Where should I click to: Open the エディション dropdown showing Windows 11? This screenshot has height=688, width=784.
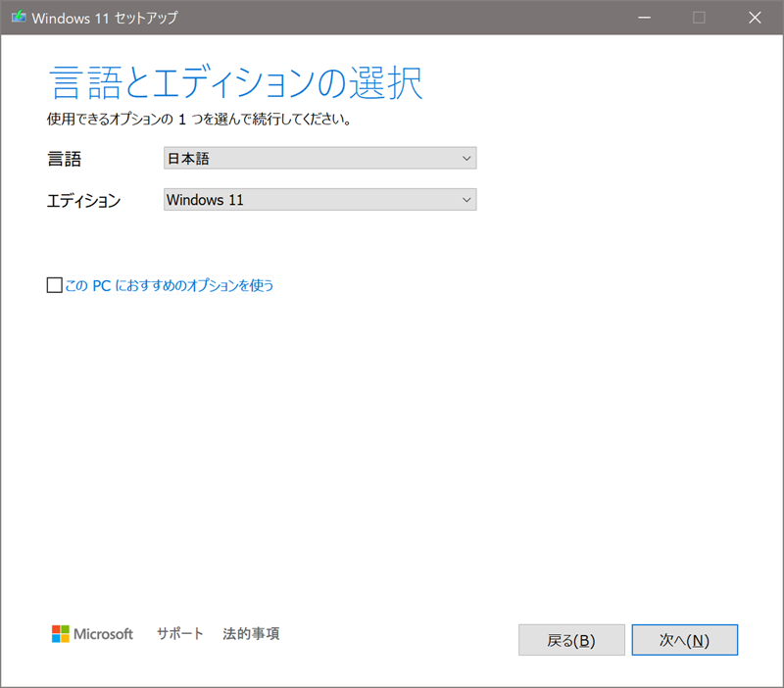click(320, 200)
